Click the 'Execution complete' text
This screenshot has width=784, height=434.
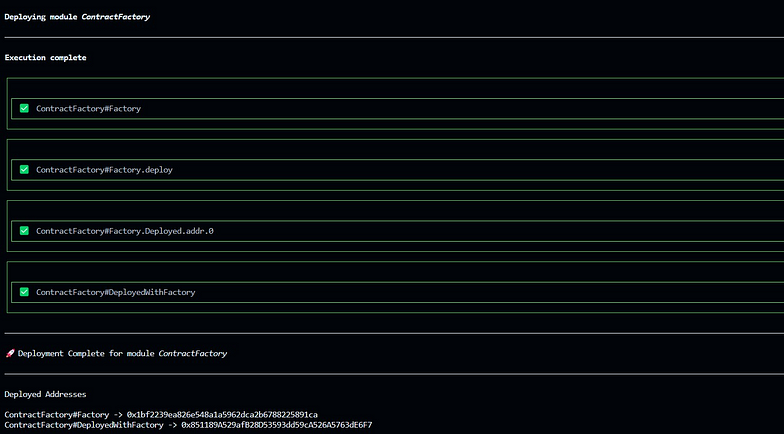[45, 58]
